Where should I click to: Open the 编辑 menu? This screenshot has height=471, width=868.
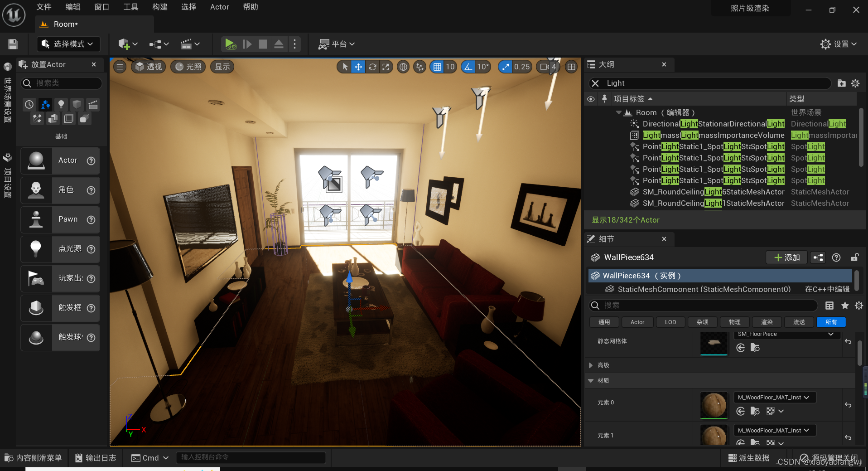point(73,7)
